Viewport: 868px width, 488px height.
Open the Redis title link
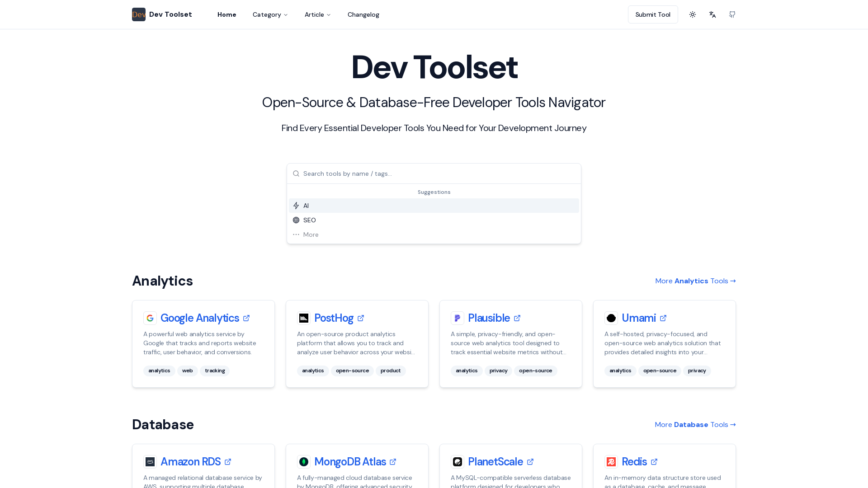pos(634,462)
